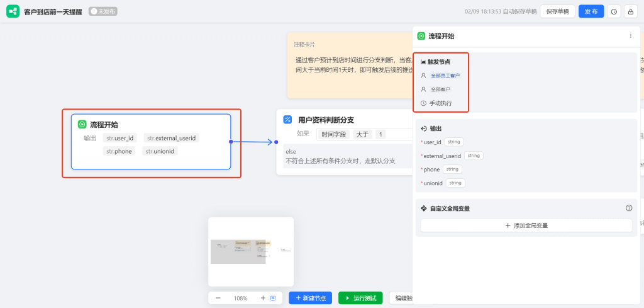Click 新建节点 button
The height and width of the screenshot is (308, 644).
point(311,298)
